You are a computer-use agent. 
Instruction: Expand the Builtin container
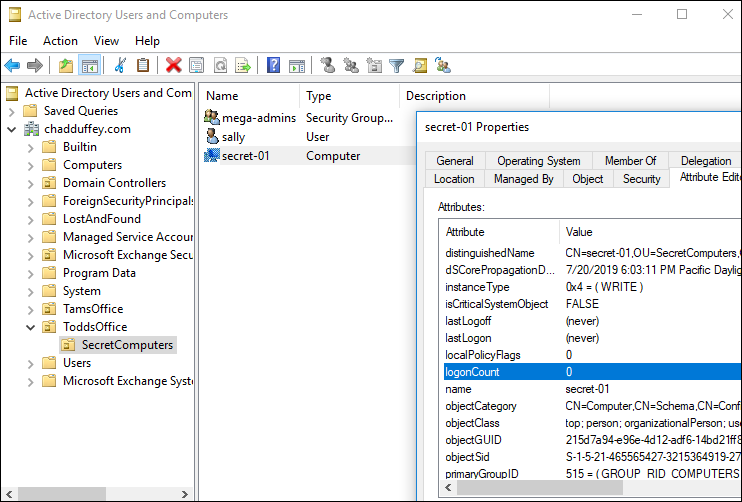[31, 148]
